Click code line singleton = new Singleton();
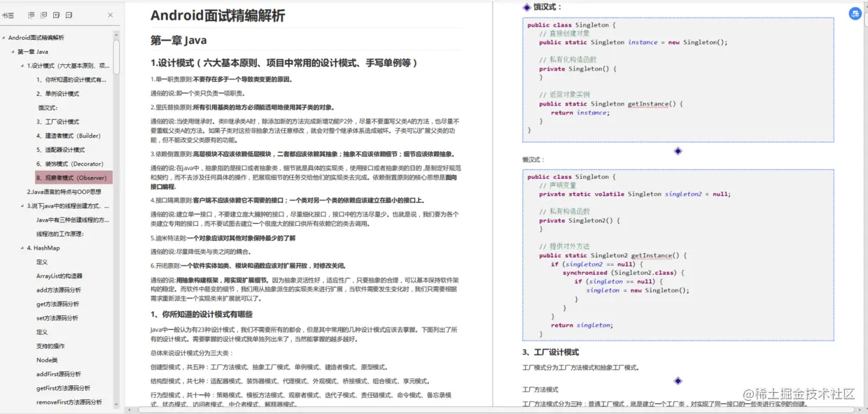 coord(638,290)
